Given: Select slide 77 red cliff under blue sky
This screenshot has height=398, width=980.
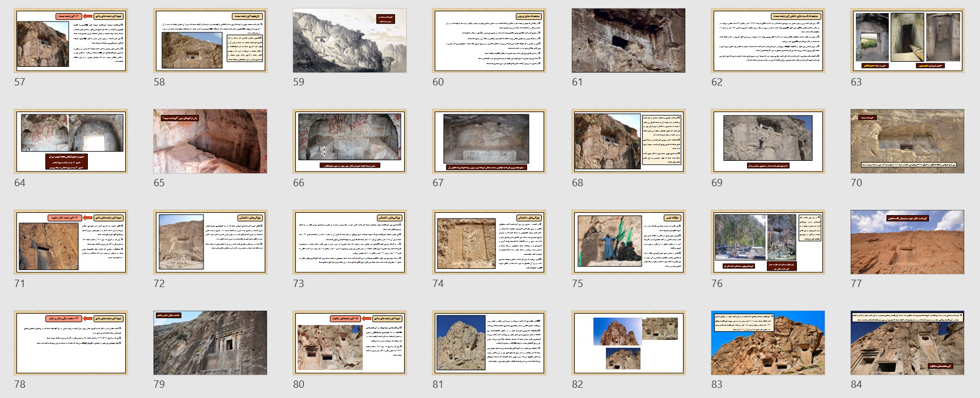Looking at the screenshot, I should point(907,242).
